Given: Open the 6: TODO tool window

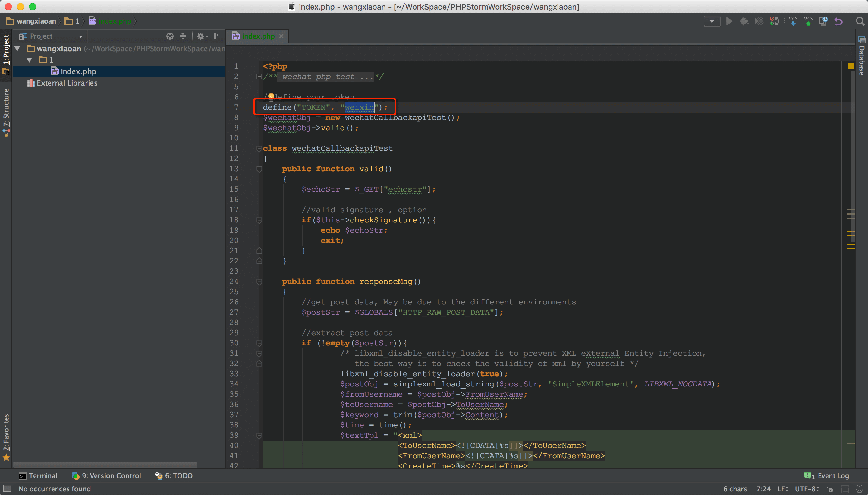Looking at the screenshot, I should (174, 476).
